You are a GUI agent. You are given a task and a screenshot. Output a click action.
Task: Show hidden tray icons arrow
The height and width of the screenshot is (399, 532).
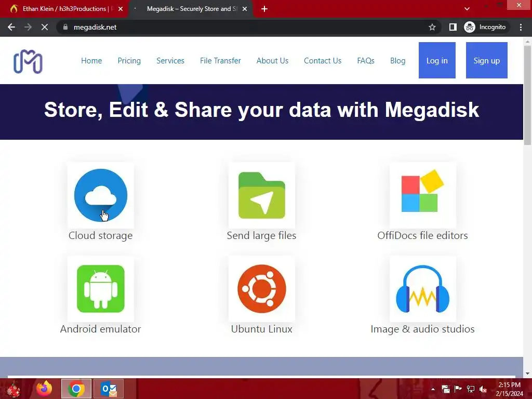click(x=433, y=389)
